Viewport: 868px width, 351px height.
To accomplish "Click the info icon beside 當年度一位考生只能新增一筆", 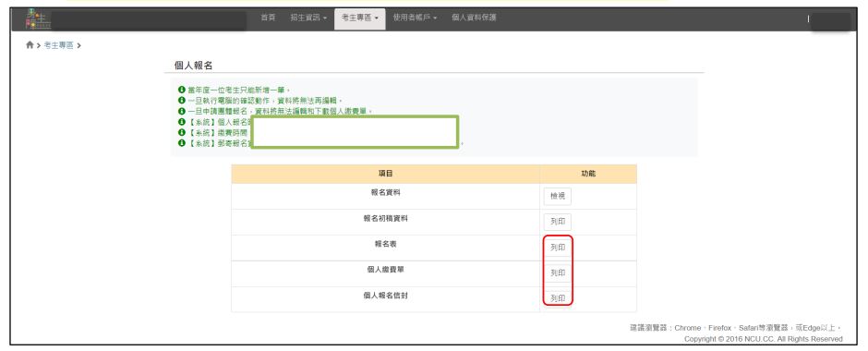I will pyautogui.click(x=181, y=90).
